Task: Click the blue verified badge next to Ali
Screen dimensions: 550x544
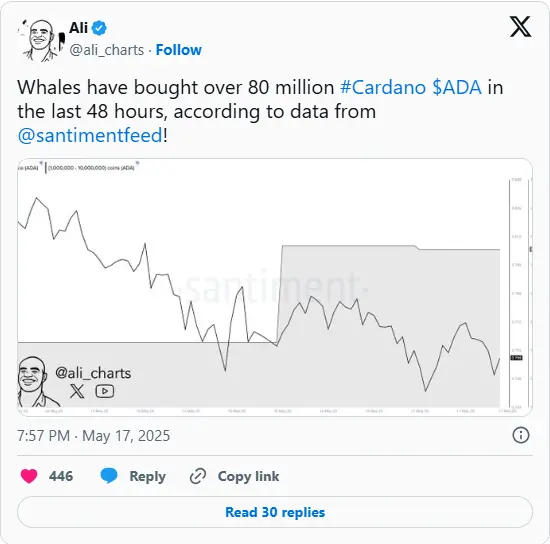Action: [x=99, y=28]
